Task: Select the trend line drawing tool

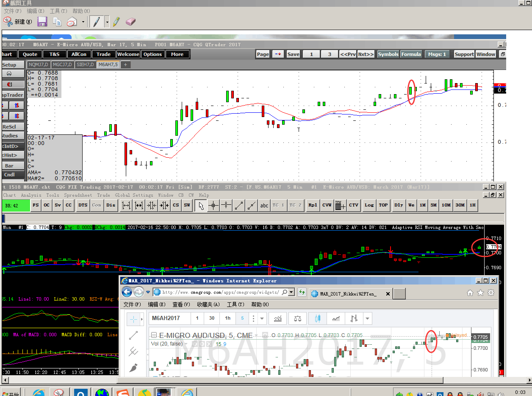Action: click(239, 205)
